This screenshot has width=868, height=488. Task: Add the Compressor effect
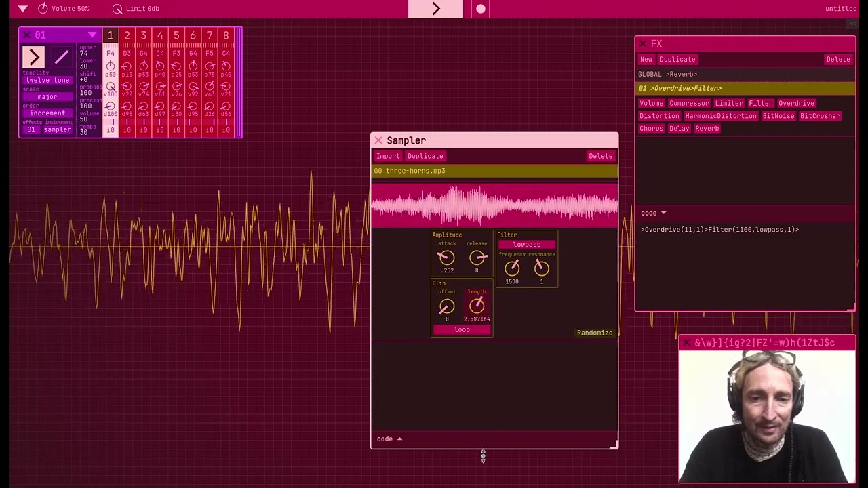(689, 103)
